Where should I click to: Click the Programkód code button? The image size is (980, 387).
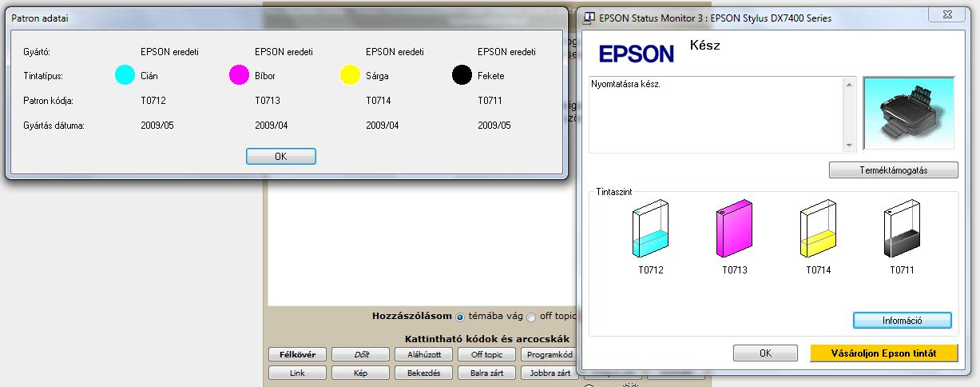tap(549, 354)
